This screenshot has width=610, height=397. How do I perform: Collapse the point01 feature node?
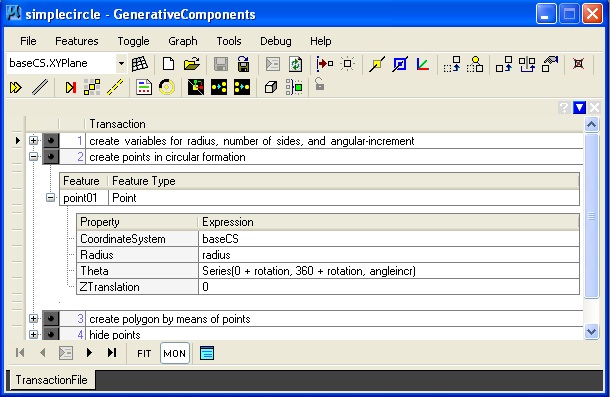50,198
